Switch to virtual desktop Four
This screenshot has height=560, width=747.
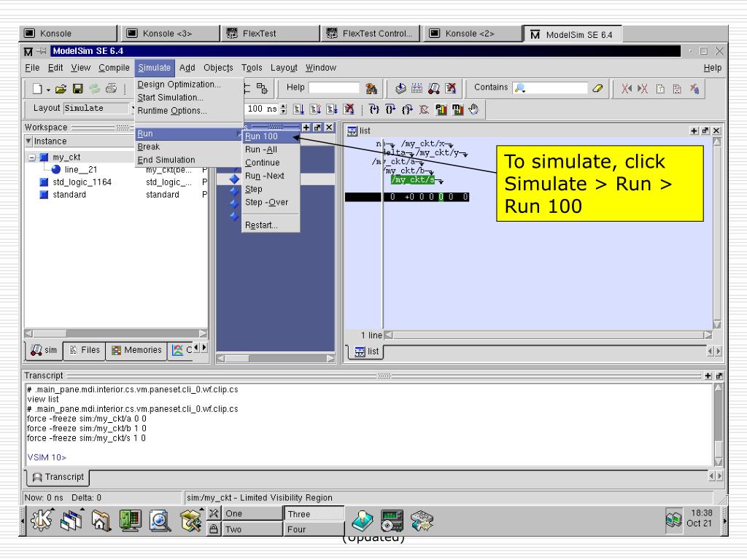314,529
